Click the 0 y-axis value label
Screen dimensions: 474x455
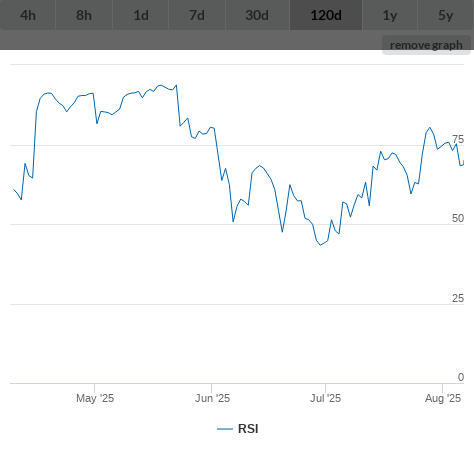click(461, 377)
